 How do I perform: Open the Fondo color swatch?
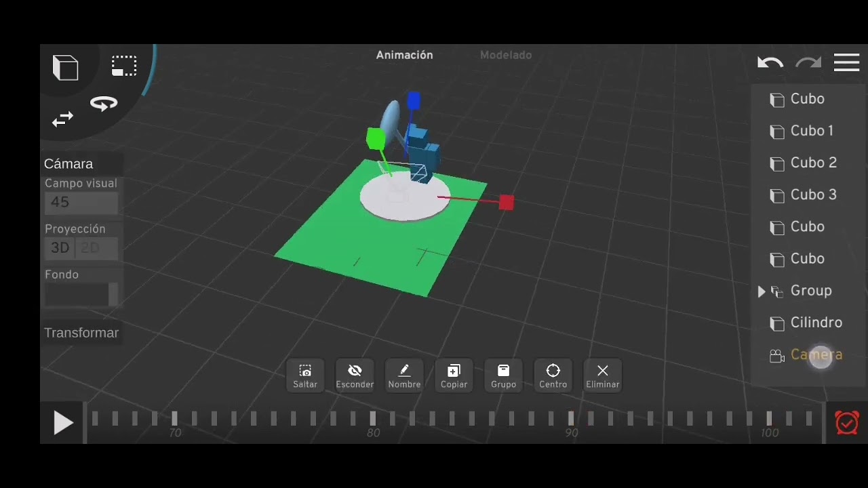tap(81, 294)
